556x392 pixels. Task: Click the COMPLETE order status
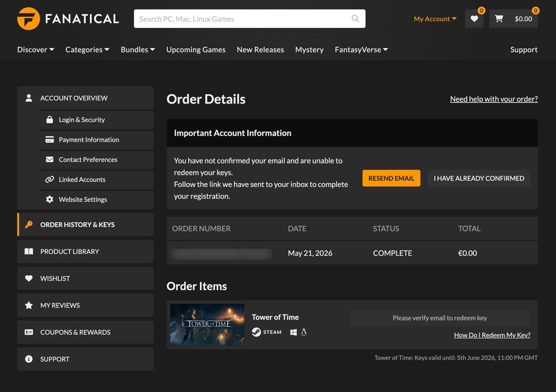(393, 253)
